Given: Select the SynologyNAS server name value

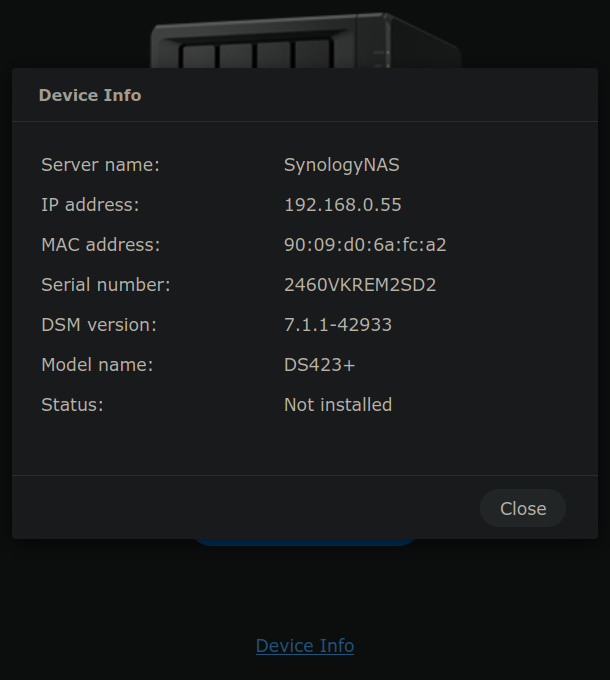Looking at the screenshot, I should click(x=341, y=165).
